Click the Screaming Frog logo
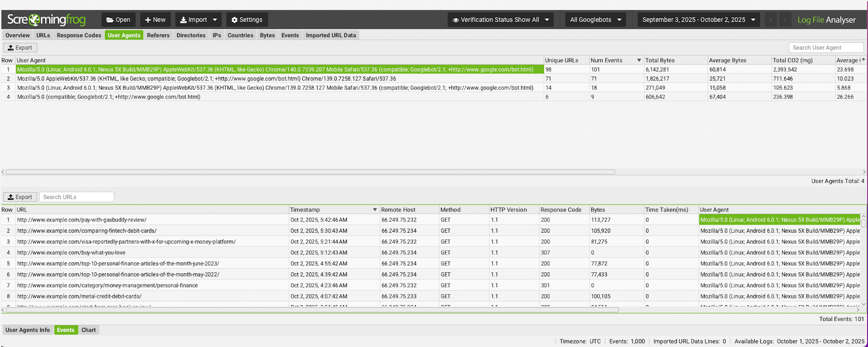 point(46,20)
